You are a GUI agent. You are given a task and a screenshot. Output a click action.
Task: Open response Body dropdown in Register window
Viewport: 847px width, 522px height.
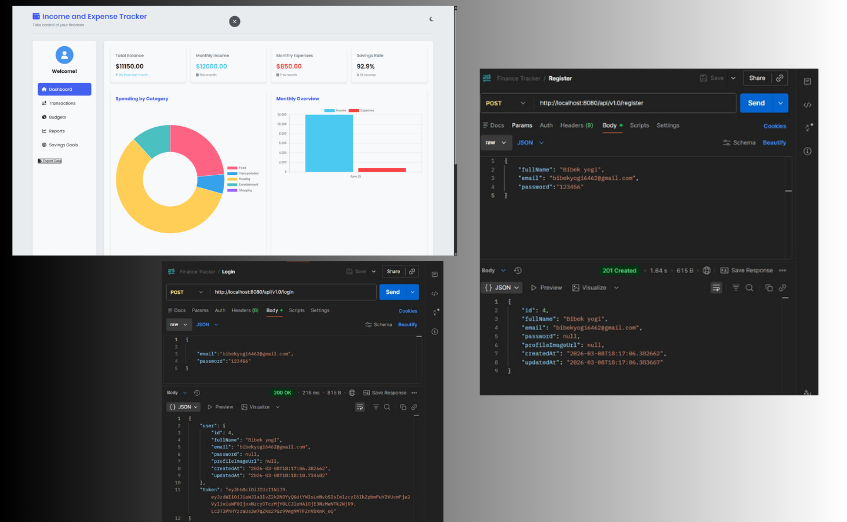tap(493, 270)
